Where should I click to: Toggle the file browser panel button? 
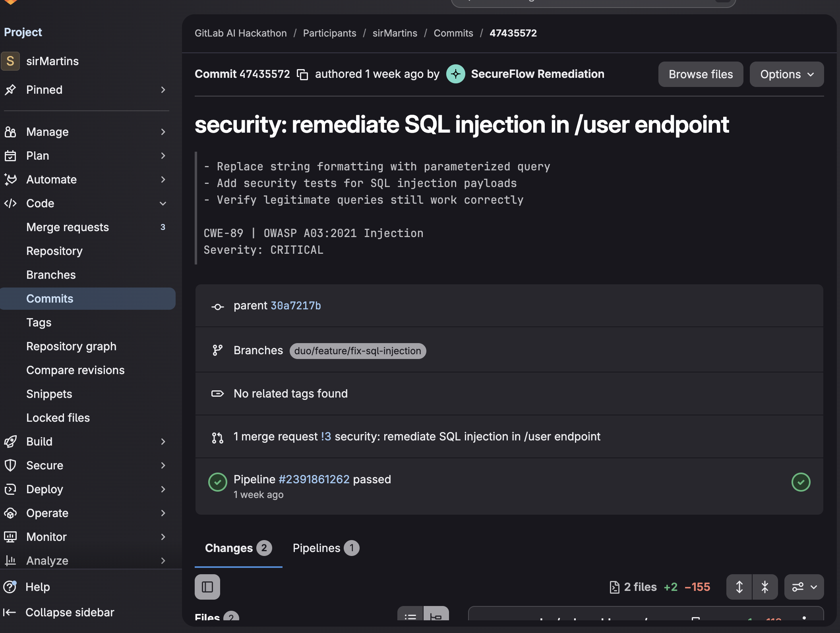[x=207, y=587]
